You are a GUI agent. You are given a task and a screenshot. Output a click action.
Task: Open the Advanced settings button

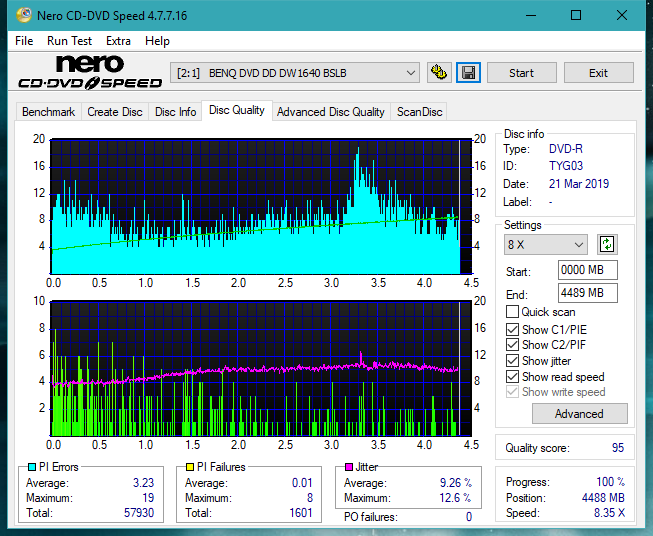tap(579, 414)
